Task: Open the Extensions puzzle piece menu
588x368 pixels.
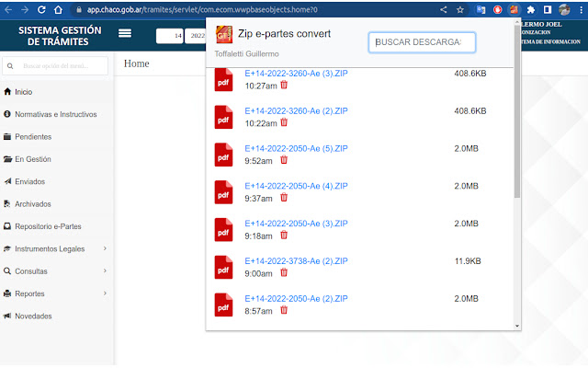Action: [x=531, y=10]
